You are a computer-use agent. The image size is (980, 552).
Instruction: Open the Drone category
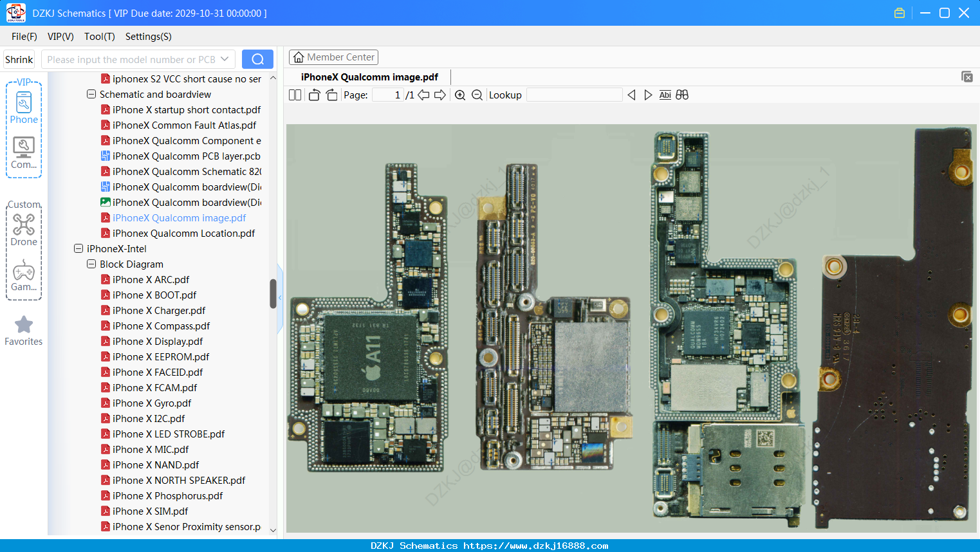(x=24, y=230)
